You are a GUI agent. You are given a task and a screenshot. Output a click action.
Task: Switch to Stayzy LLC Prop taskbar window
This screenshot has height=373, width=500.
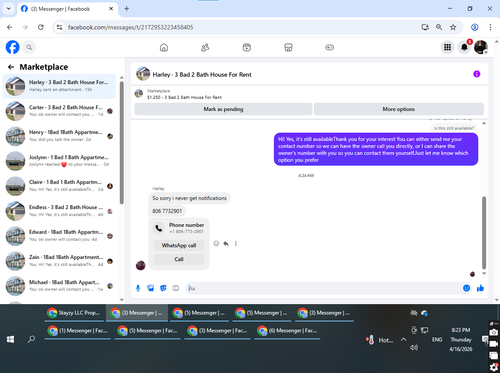(74, 313)
